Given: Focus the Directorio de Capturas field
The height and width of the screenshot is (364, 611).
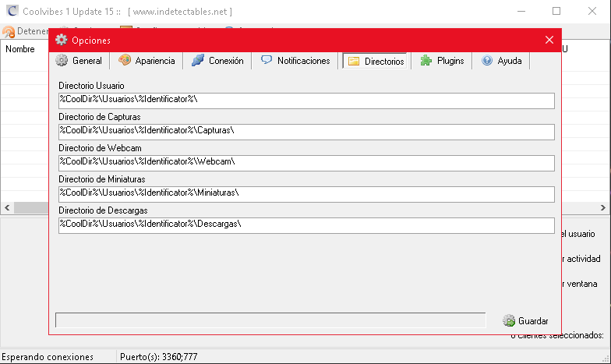Looking at the screenshot, I should (305, 132).
